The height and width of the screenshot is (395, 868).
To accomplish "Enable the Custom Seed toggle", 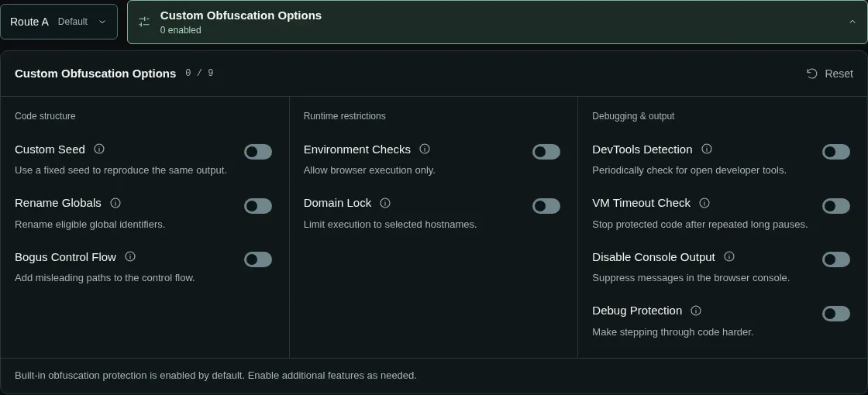I will pos(258,152).
